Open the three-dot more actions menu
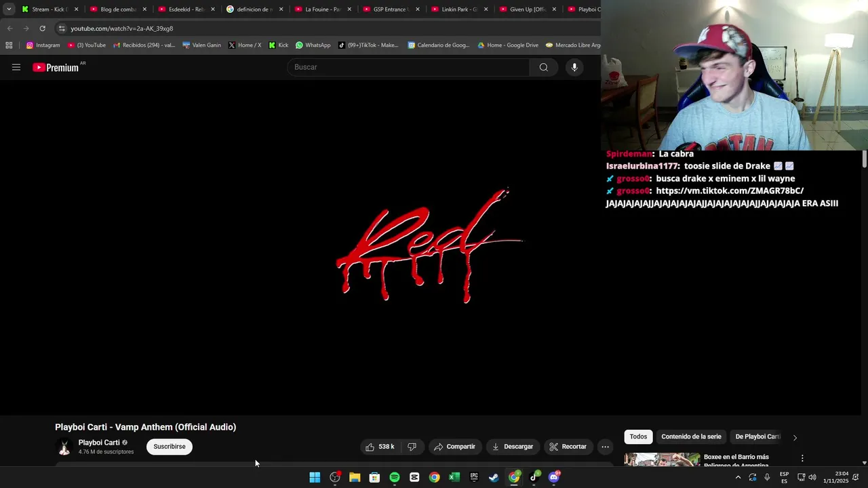This screenshot has height=488, width=868. coord(605,447)
